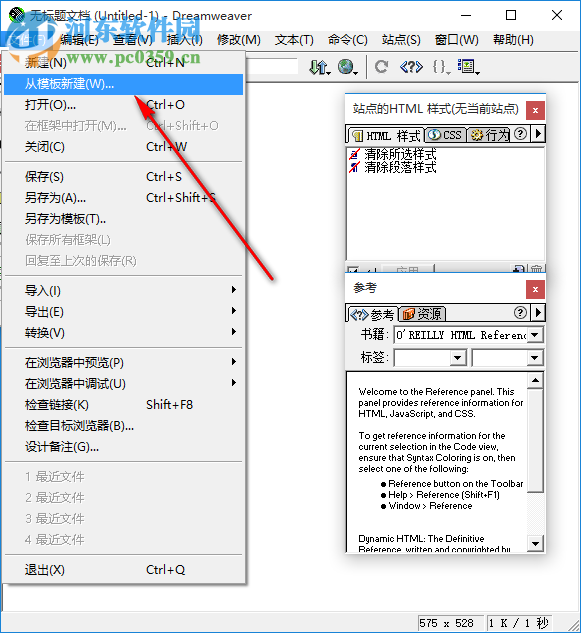This screenshot has width=581, height=633.
Task: Choose 另存为模板(T).. menu item
Action: (x=124, y=219)
